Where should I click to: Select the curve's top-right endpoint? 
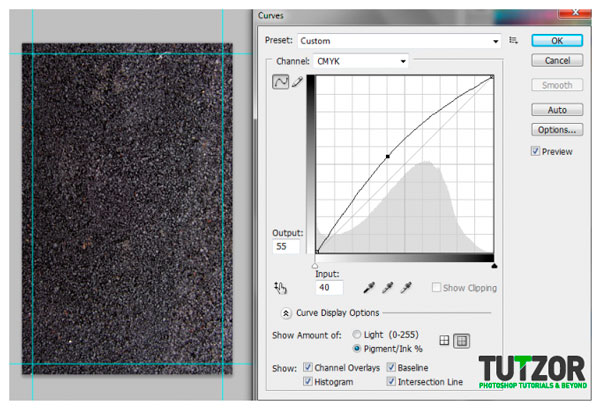[x=492, y=77]
